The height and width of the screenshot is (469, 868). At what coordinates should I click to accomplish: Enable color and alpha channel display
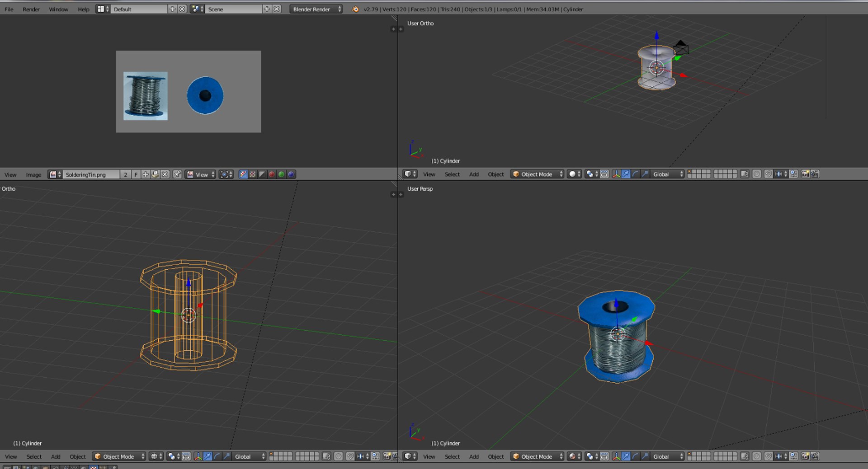[x=243, y=174]
